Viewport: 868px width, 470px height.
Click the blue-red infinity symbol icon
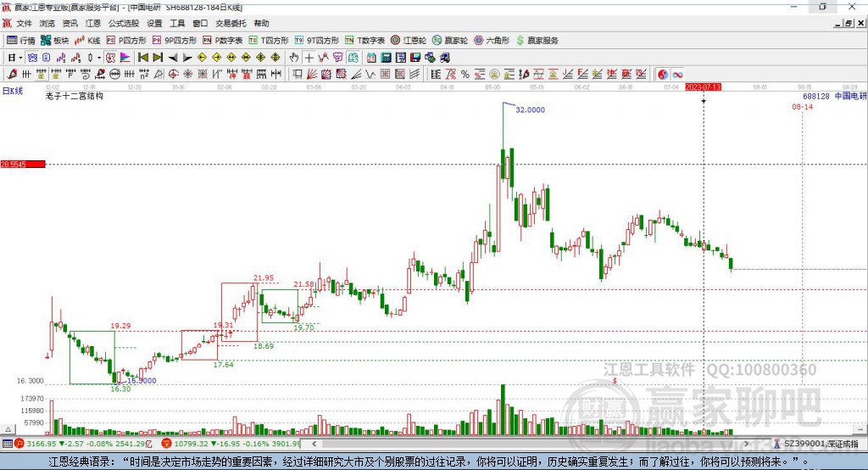(677, 75)
